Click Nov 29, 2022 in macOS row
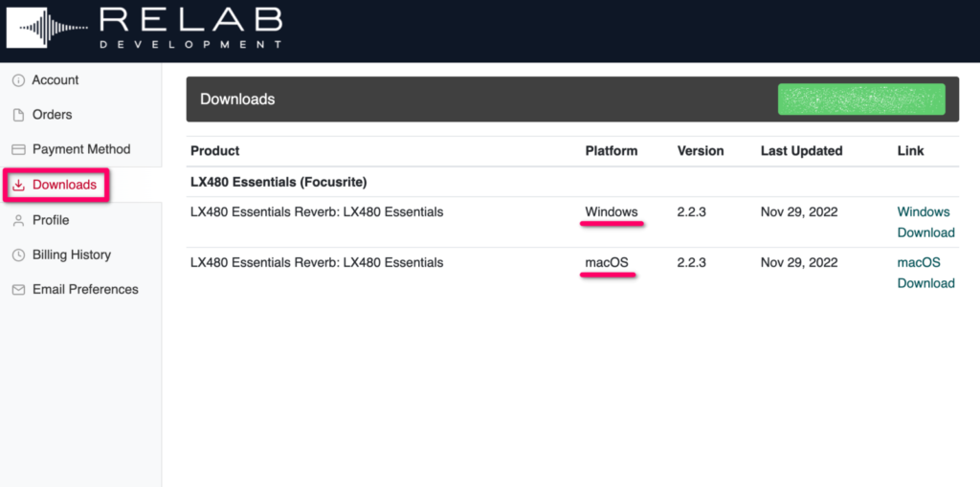 (799, 262)
